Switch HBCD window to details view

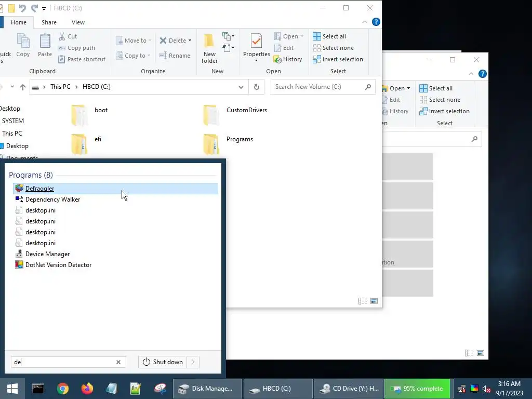coord(362,301)
